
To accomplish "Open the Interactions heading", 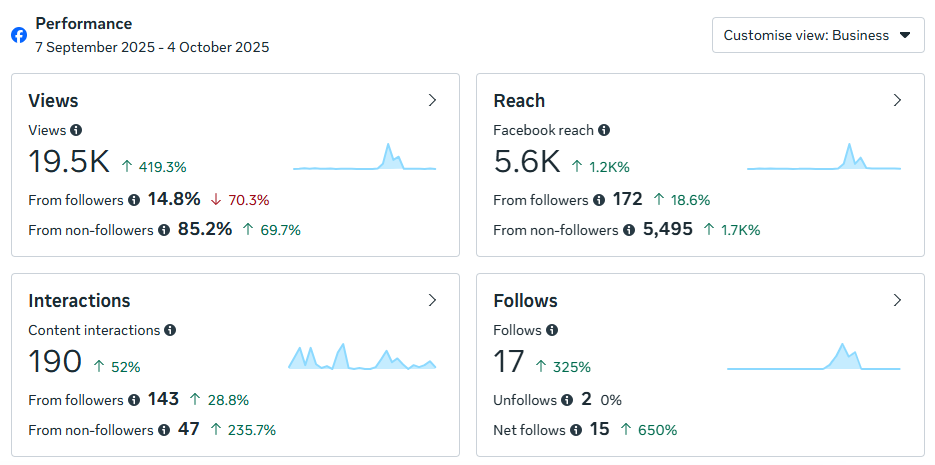I will click(79, 300).
